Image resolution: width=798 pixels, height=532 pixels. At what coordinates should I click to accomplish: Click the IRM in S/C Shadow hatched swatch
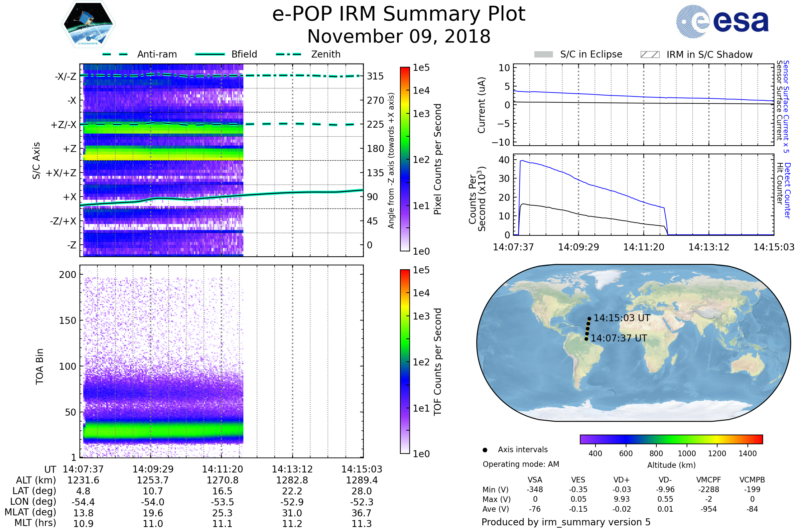pos(650,55)
